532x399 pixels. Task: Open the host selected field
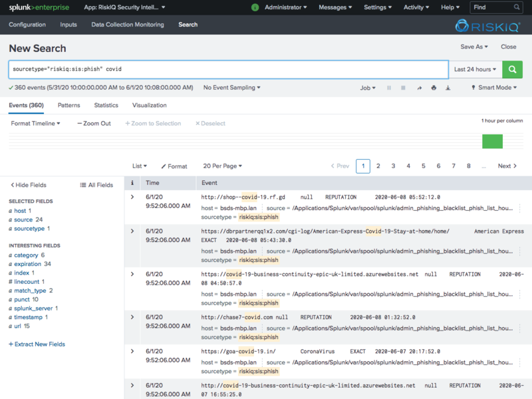20,211
